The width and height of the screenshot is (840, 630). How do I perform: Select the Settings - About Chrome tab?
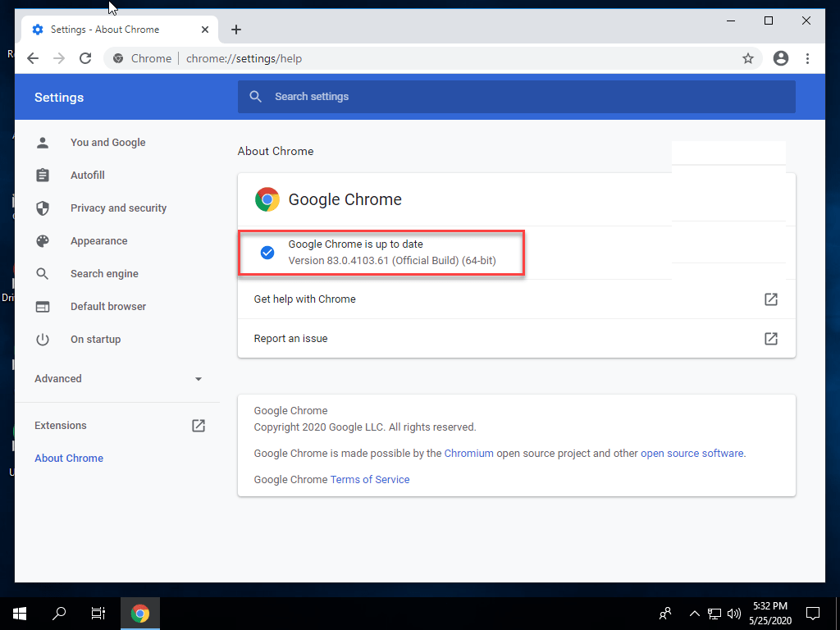120,30
